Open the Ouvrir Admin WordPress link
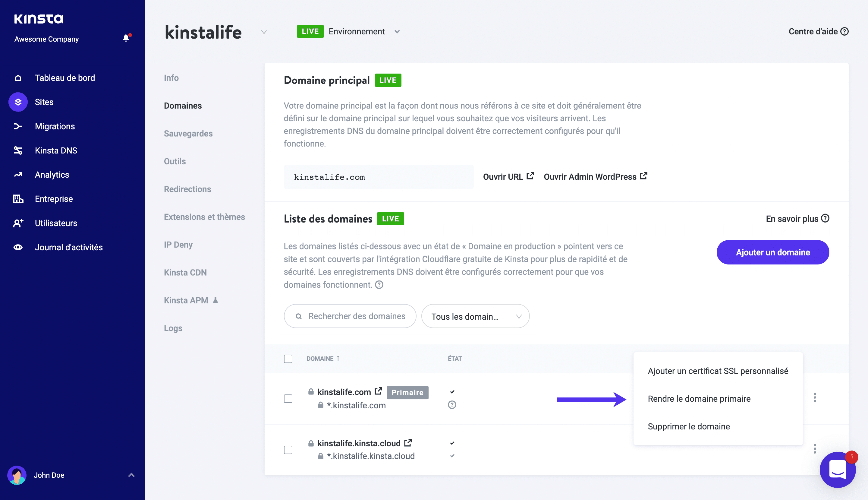 click(x=595, y=176)
